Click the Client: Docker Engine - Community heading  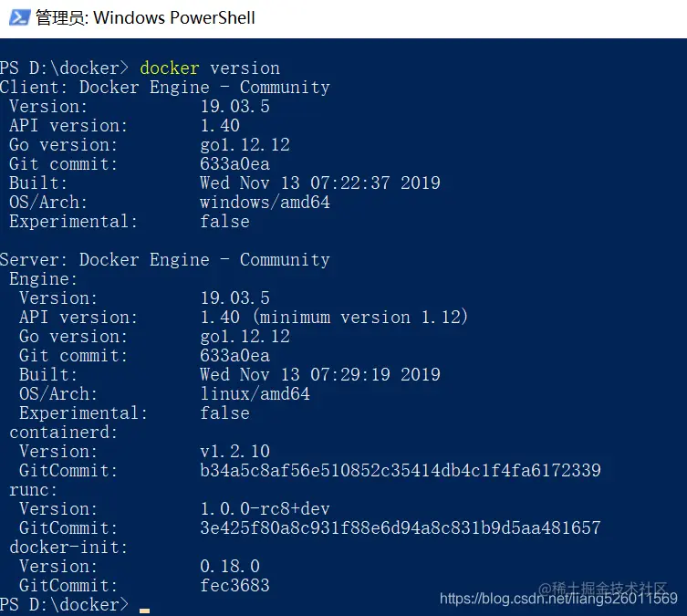165,88
